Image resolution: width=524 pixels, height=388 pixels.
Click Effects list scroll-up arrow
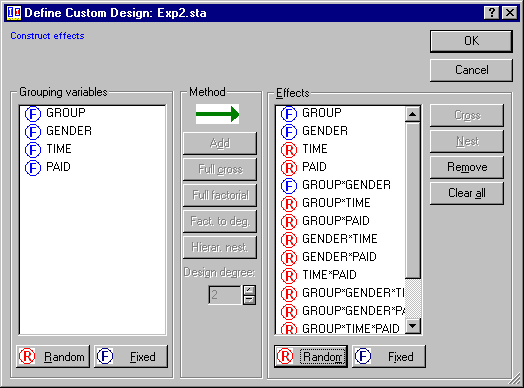coord(413,114)
